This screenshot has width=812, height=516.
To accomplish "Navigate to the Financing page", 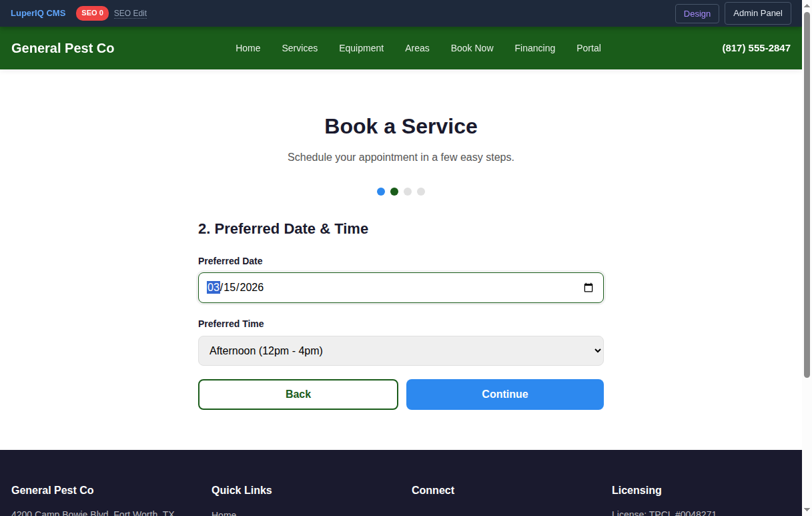I will tap(534, 48).
